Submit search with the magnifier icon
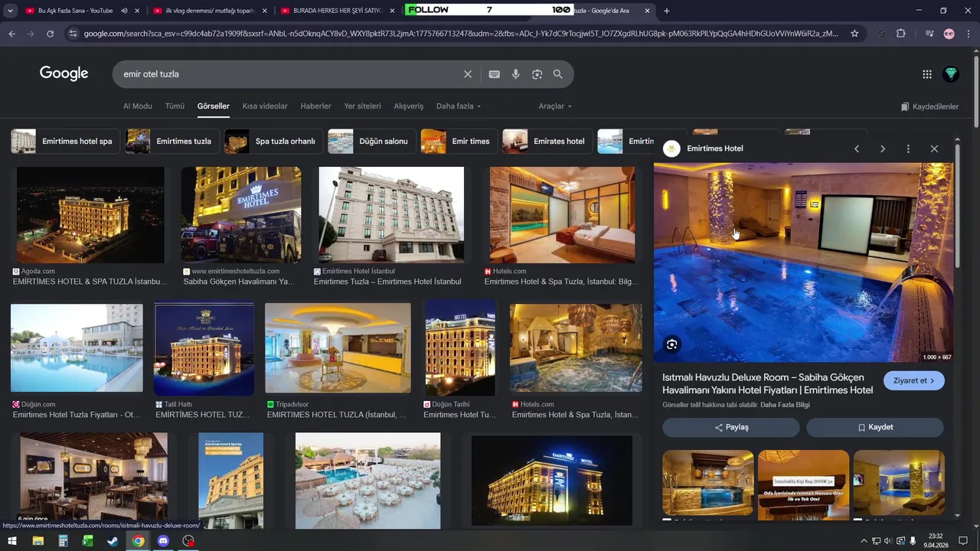 point(558,74)
